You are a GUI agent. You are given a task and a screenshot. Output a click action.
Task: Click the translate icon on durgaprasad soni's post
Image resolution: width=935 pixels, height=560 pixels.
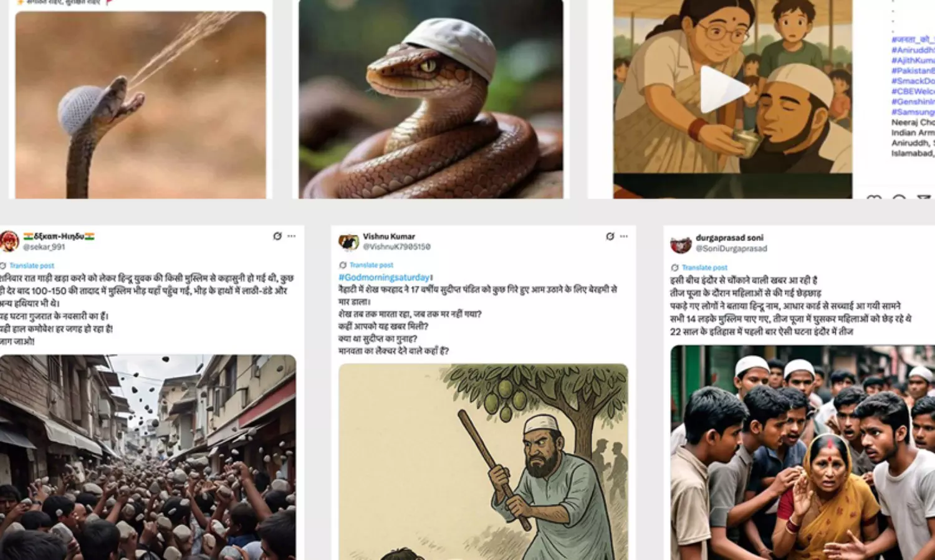[675, 267]
